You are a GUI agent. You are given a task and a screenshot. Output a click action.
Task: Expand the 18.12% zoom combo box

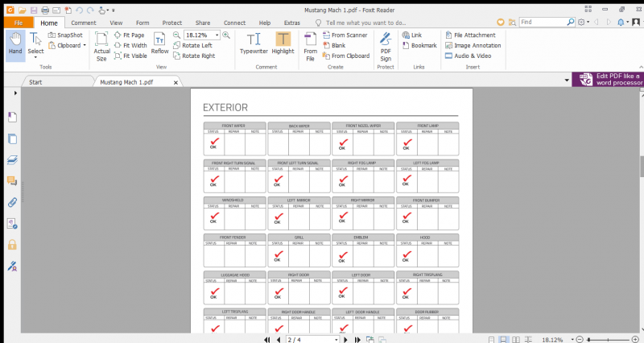(x=217, y=35)
